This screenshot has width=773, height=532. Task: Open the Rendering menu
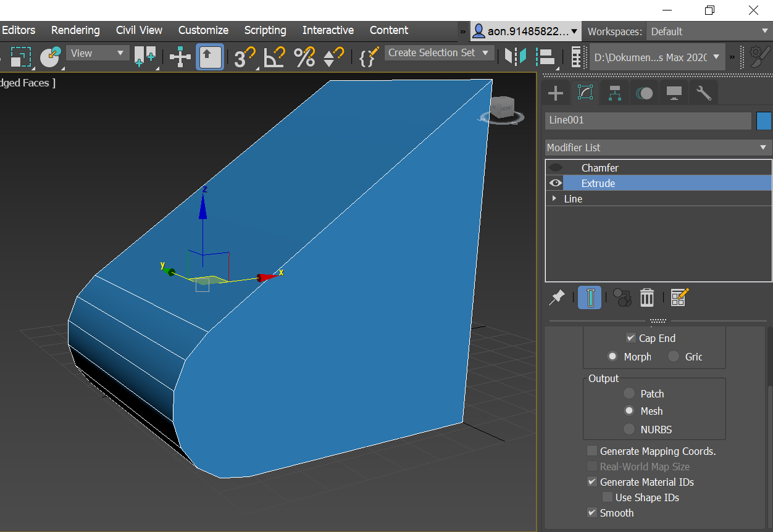(75, 30)
